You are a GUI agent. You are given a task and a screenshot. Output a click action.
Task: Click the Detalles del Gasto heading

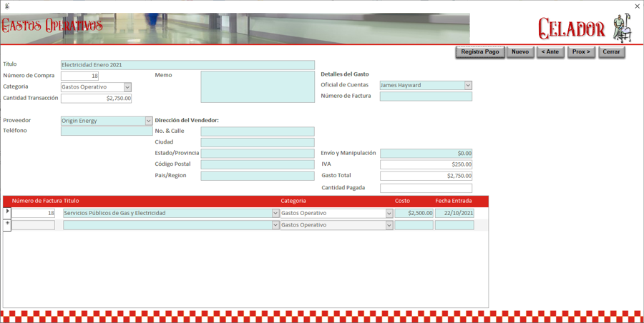pyautogui.click(x=345, y=74)
